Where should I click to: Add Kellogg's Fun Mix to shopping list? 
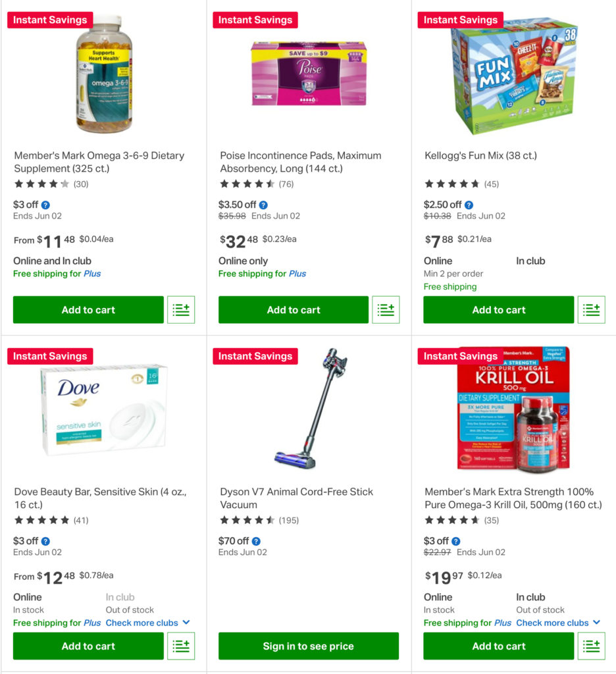tap(591, 310)
